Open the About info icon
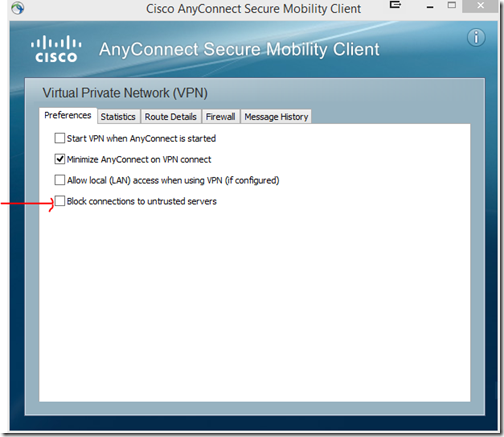 pyautogui.click(x=476, y=37)
